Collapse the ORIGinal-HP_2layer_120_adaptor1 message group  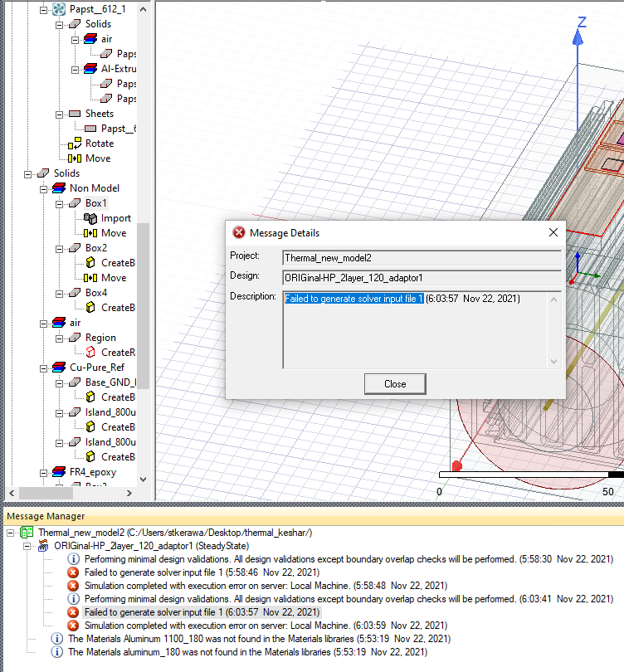pyautogui.click(x=27, y=545)
